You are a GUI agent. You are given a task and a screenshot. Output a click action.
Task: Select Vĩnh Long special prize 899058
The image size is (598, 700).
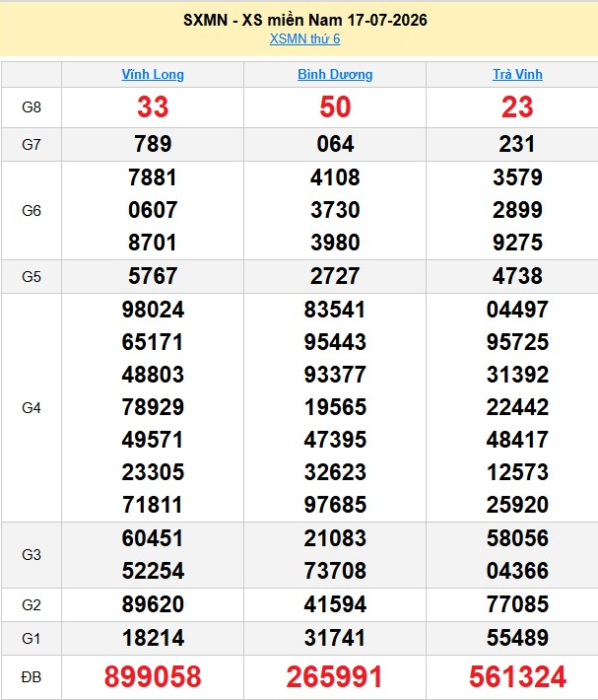pyautogui.click(x=153, y=676)
